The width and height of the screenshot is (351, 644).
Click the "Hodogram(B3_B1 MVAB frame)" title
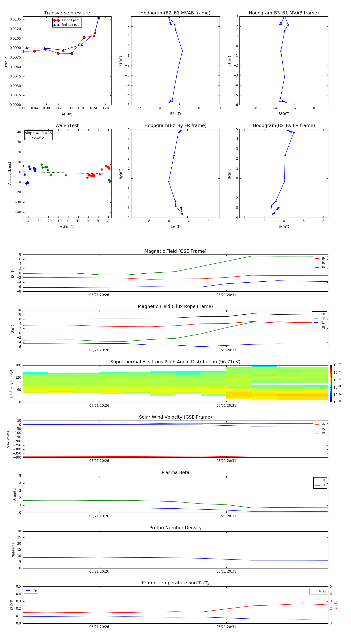tap(284, 13)
